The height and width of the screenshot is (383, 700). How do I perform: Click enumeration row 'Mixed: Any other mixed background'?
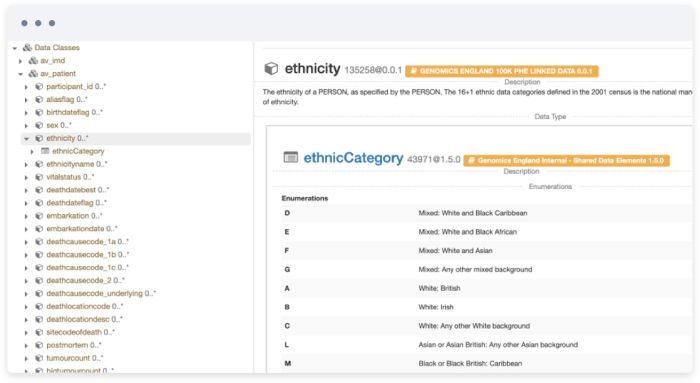point(487,269)
